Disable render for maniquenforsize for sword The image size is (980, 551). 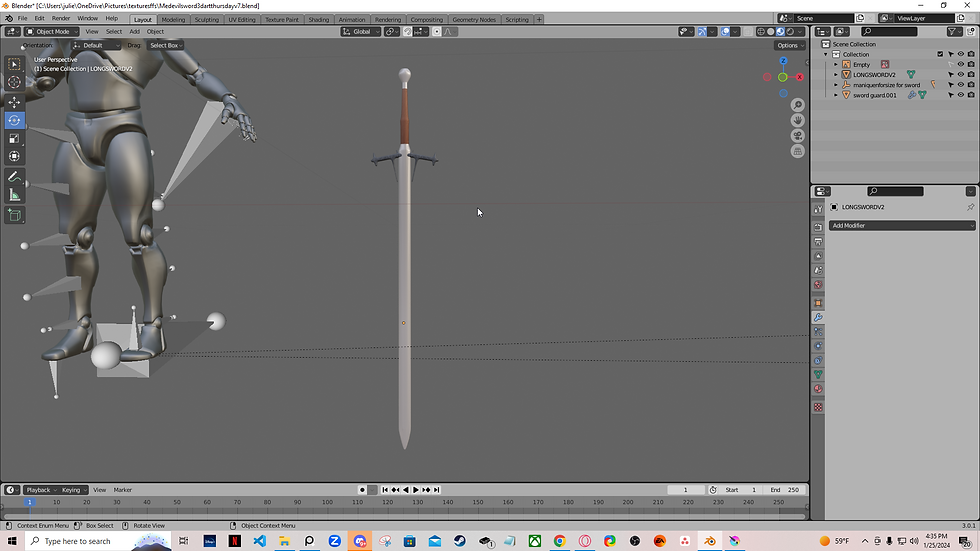point(971,85)
